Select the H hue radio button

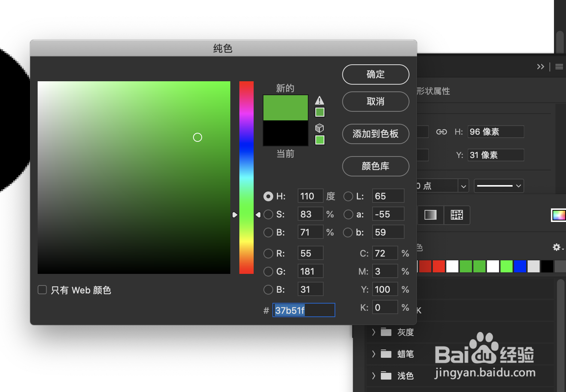pyautogui.click(x=268, y=196)
